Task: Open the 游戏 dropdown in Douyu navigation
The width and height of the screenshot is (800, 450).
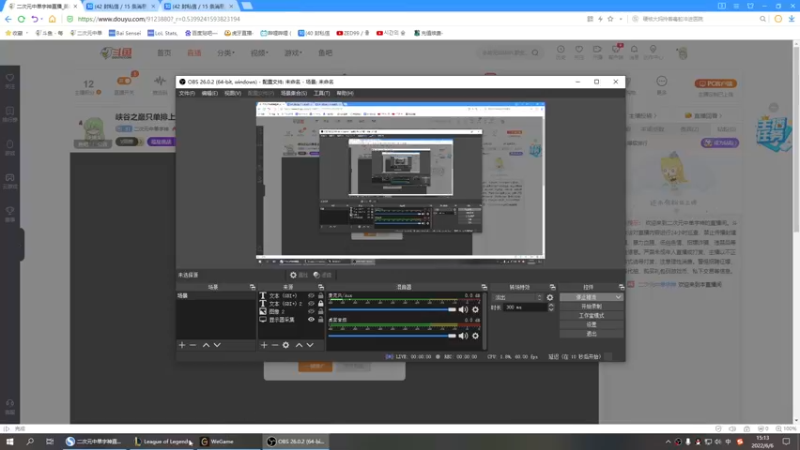Action: (x=293, y=53)
